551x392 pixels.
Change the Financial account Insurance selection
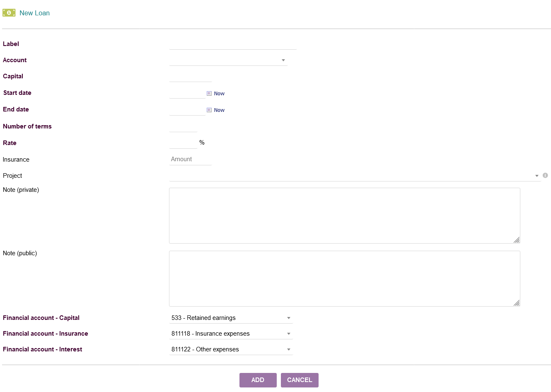(x=231, y=334)
